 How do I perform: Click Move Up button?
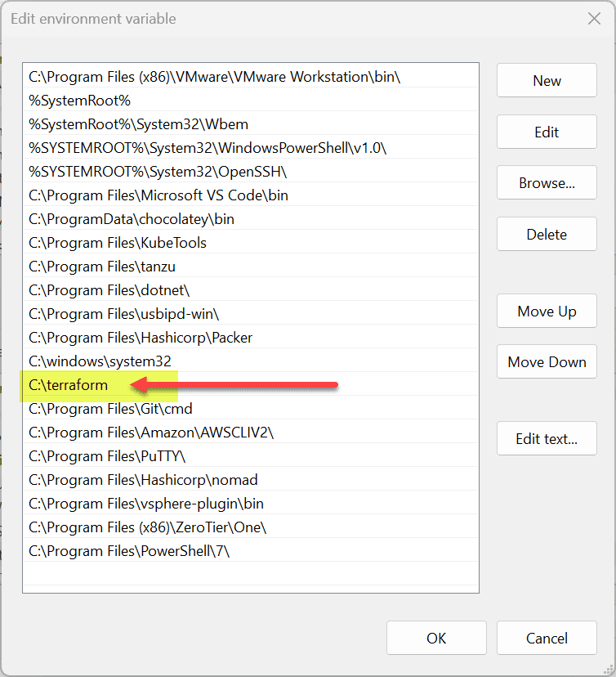click(547, 312)
